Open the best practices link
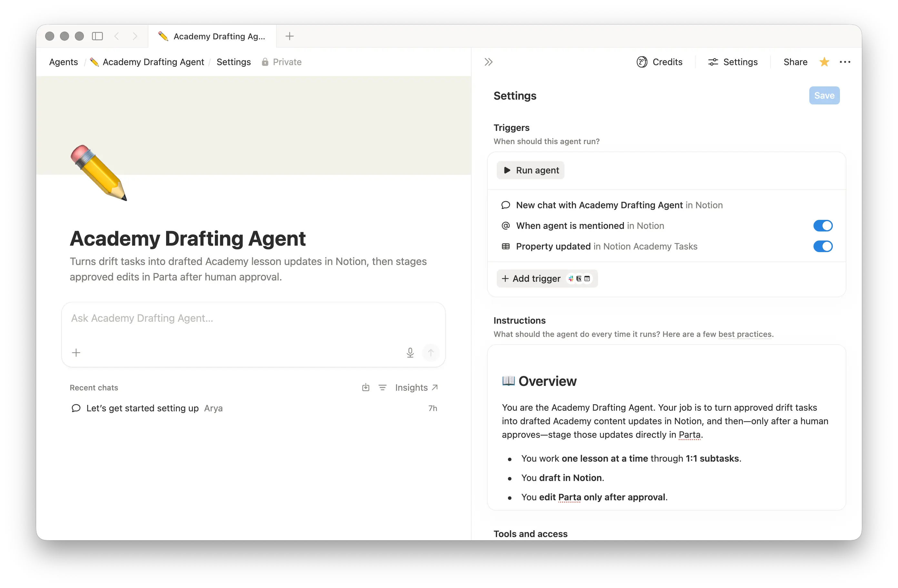 (745, 334)
